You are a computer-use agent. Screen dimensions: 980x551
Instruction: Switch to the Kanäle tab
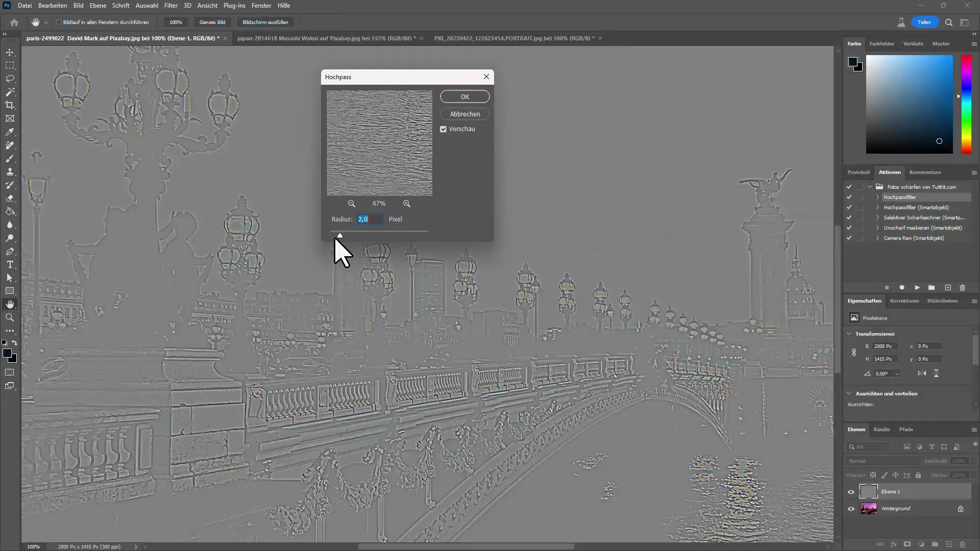pos(881,430)
